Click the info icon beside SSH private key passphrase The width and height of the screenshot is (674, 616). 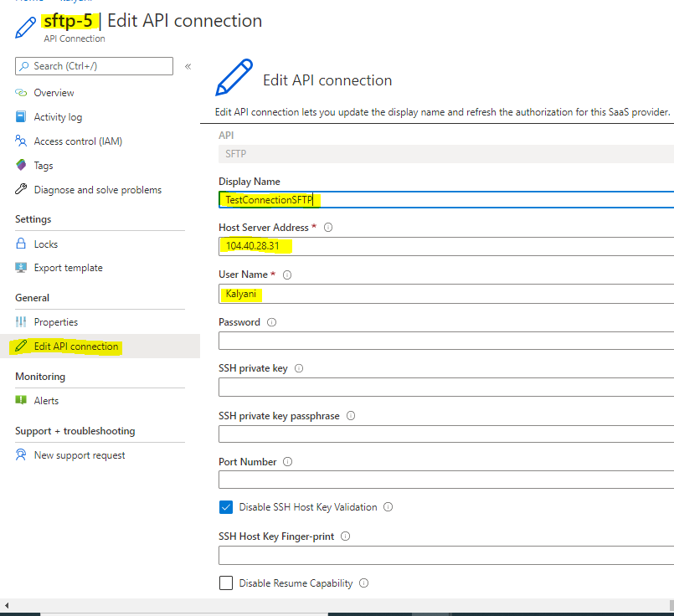point(351,416)
